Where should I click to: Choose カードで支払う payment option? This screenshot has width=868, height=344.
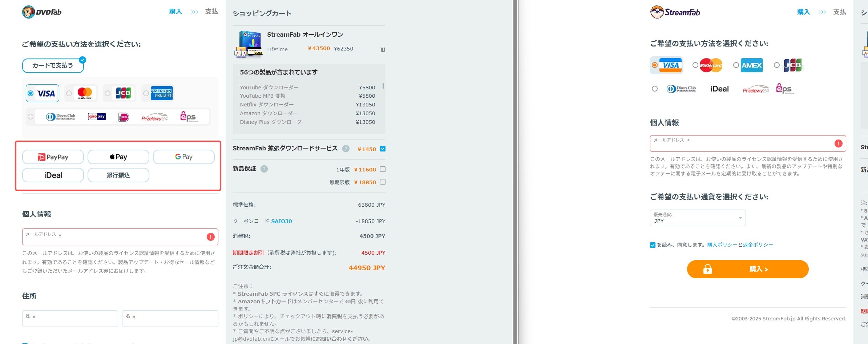click(x=53, y=65)
